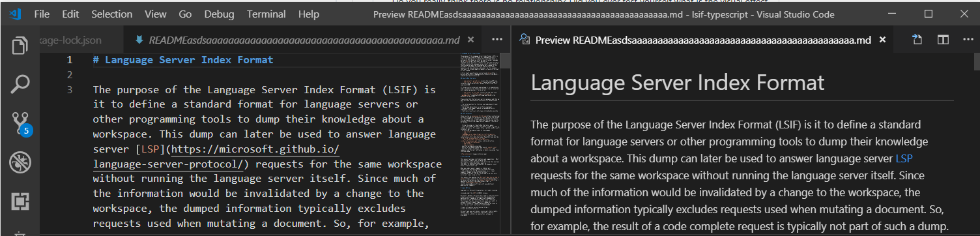The height and width of the screenshot is (236, 980).
Task: Open the View menu
Action: click(156, 14)
